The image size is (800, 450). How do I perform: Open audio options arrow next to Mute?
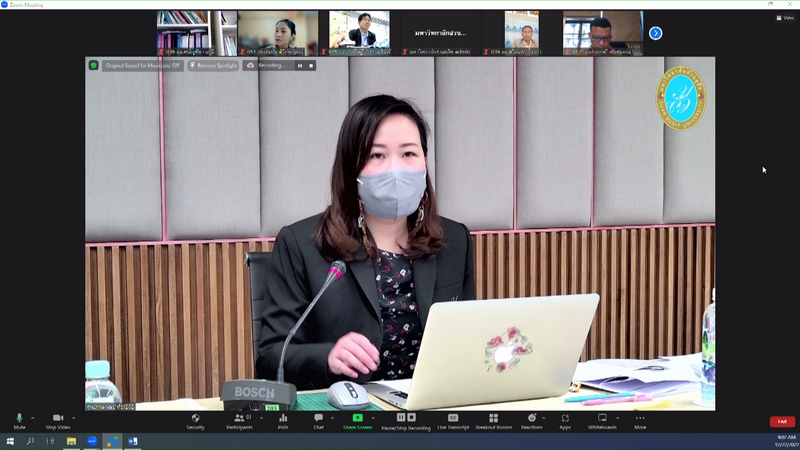[x=33, y=418]
